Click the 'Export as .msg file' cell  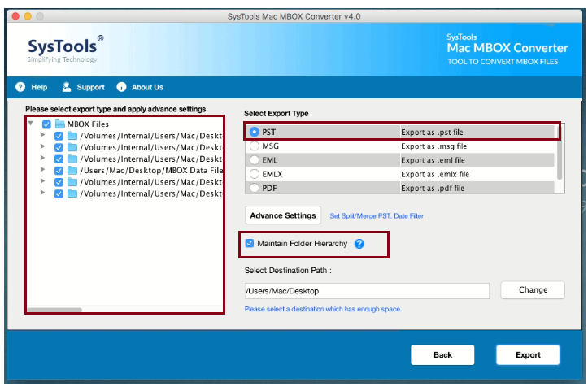pos(433,146)
